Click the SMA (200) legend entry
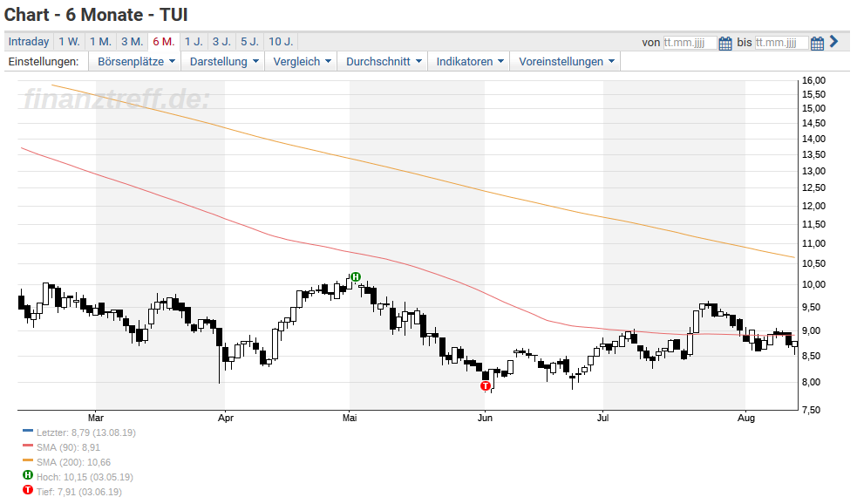This screenshot has width=857, height=504. [x=73, y=462]
